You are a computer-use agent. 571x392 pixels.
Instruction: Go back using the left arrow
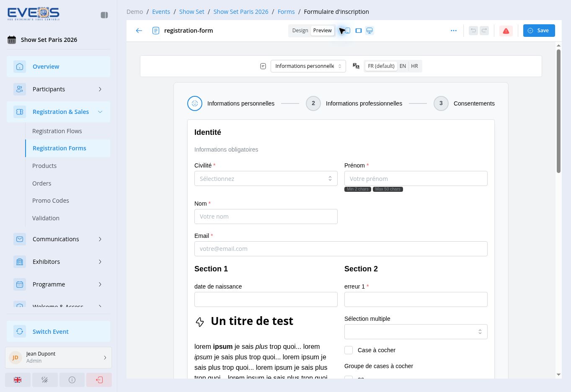click(x=139, y=31)
